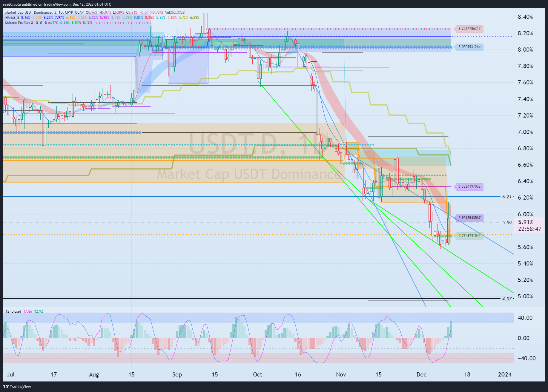Image resolution: width=548 pixels, height=392 pixels.
Task: Click the TradingView logo in footer
Action: pos(17,387)
